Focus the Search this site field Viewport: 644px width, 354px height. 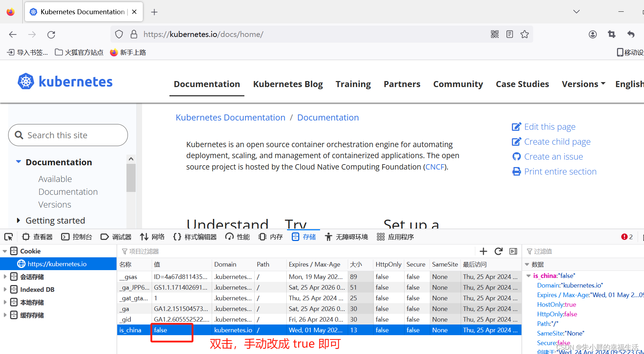(68, 135)
